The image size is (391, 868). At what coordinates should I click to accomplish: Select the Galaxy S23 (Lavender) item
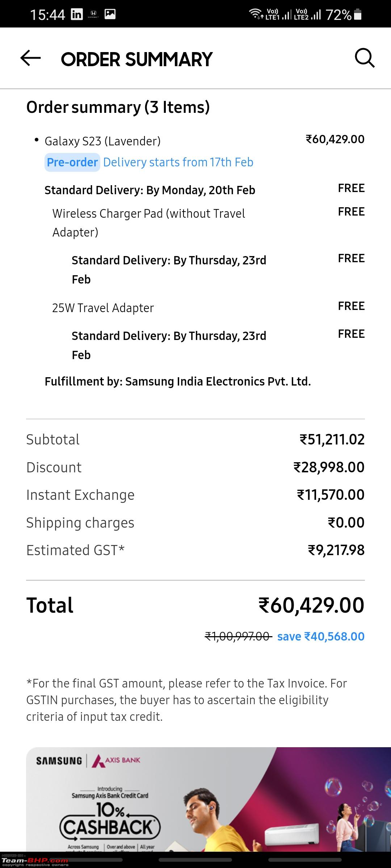[102, 141]
